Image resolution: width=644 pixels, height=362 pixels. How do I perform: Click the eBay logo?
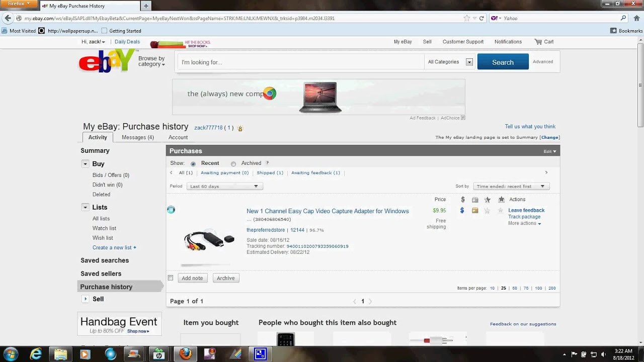pyautogui.click(x=107, y=61)
